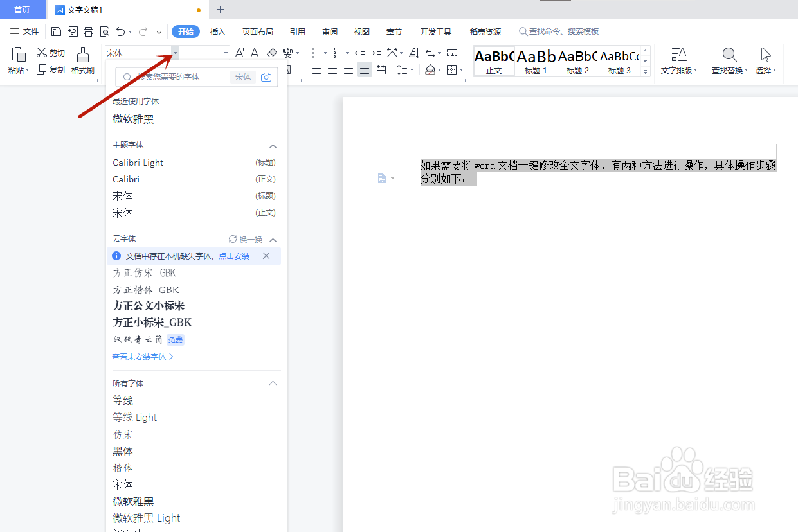Choose 方正小标宋_GBK cloud font
798x532 pixels.
[x=152, y=323]
